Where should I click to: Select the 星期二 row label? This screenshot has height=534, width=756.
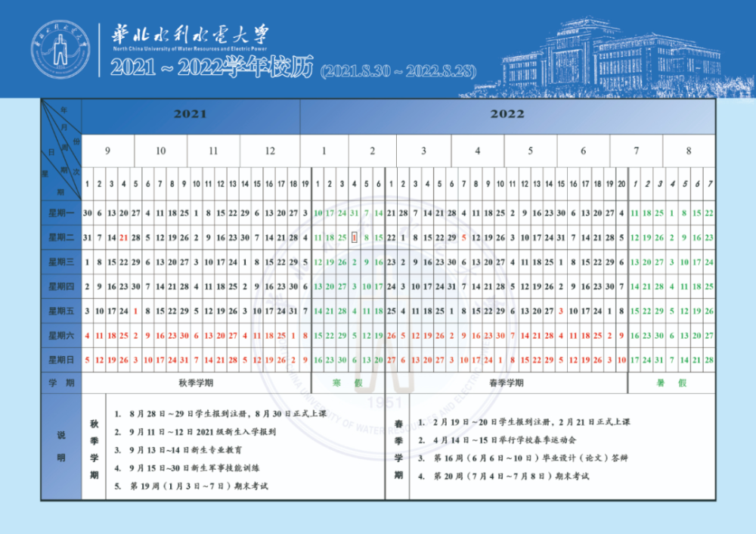tap(61, 238)
